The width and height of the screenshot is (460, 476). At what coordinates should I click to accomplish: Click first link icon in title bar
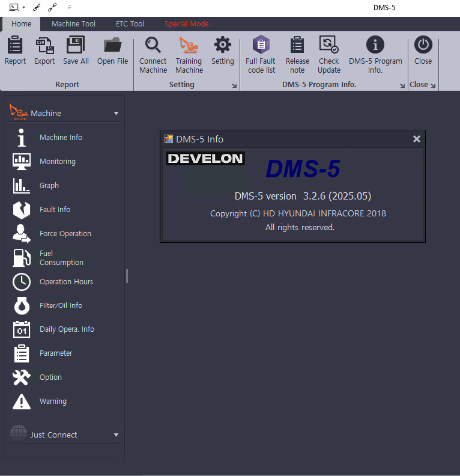point(37,7)
